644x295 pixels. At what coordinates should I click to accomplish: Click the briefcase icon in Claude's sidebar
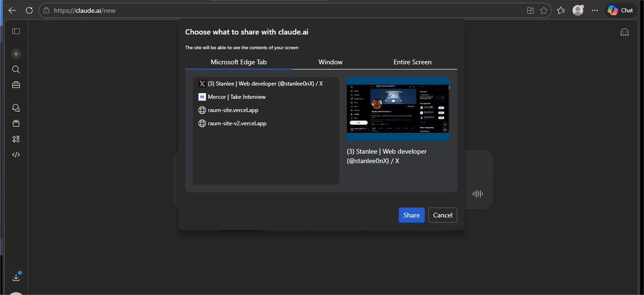click(x=16, y=85)
